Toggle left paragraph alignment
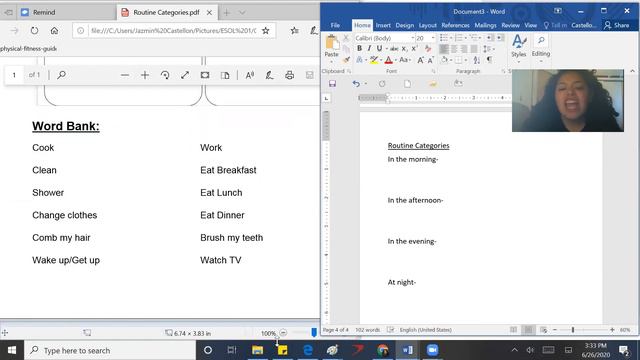Screen dimensions: 640x360 (x=444, y=49)
